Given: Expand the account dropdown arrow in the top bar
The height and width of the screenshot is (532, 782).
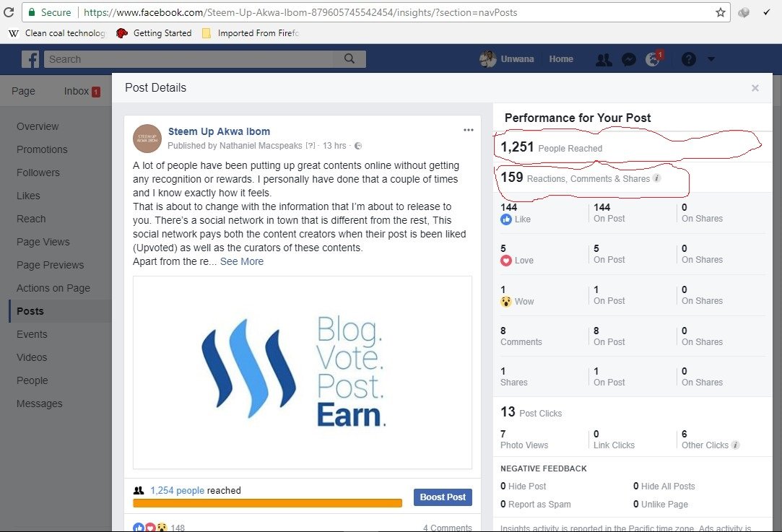Looking at the screenshot, I should tap(711, 59).
